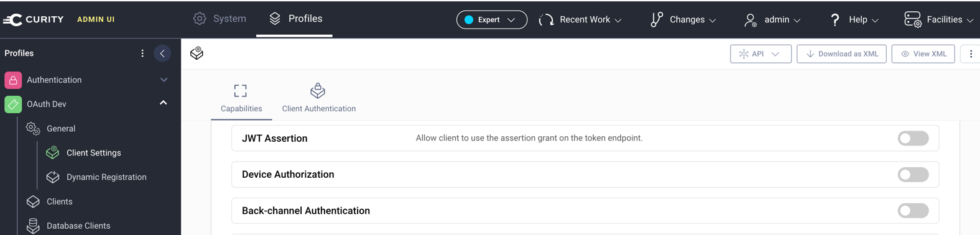Collapse the sidebar with arrow button
This screenshot has width=980, height=235.
pyautogui.click(x=162, y=53)
